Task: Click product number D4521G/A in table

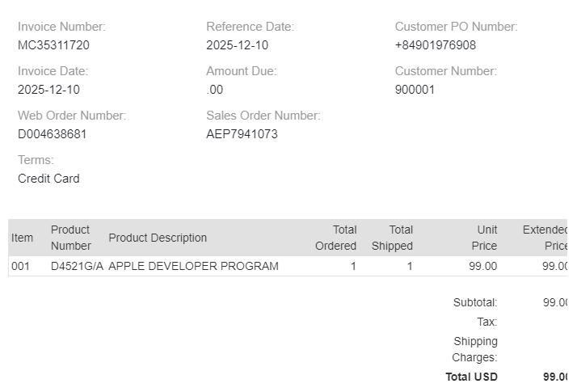Action: tap(77, 266)
